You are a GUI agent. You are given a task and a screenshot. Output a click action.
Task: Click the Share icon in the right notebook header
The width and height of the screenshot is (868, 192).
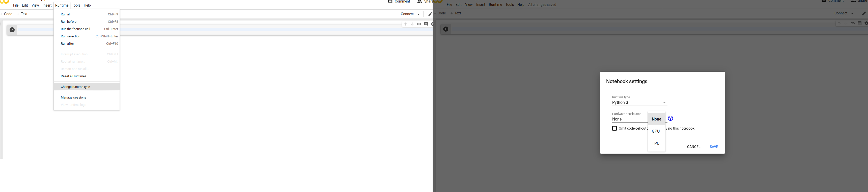(854, 1)
